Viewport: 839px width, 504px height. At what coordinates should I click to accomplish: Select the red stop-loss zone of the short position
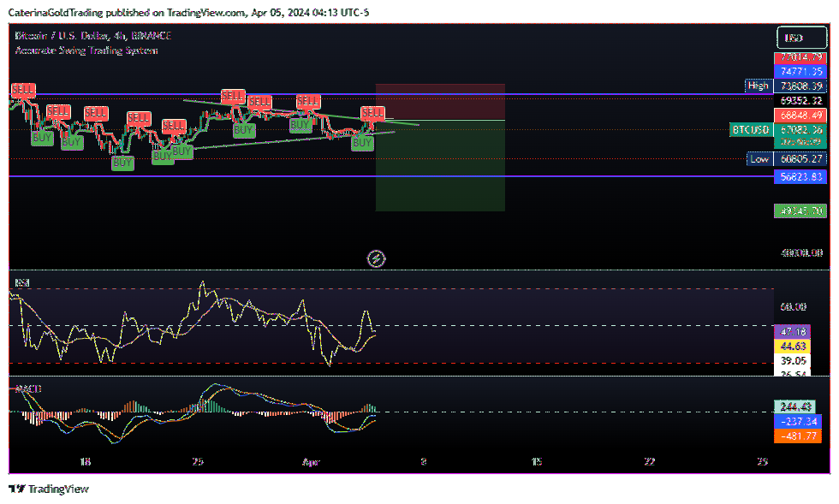point(440,102)
